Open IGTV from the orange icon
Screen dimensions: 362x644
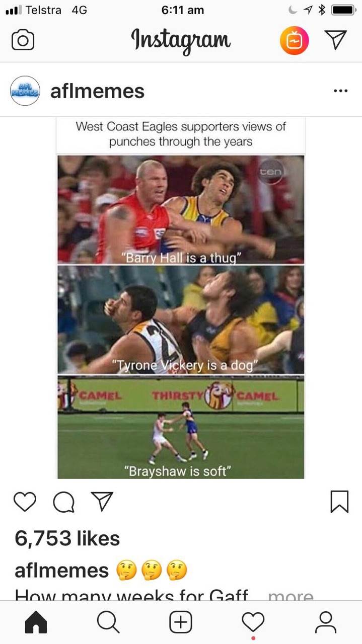pyautogui.click(x=294, y=40)
